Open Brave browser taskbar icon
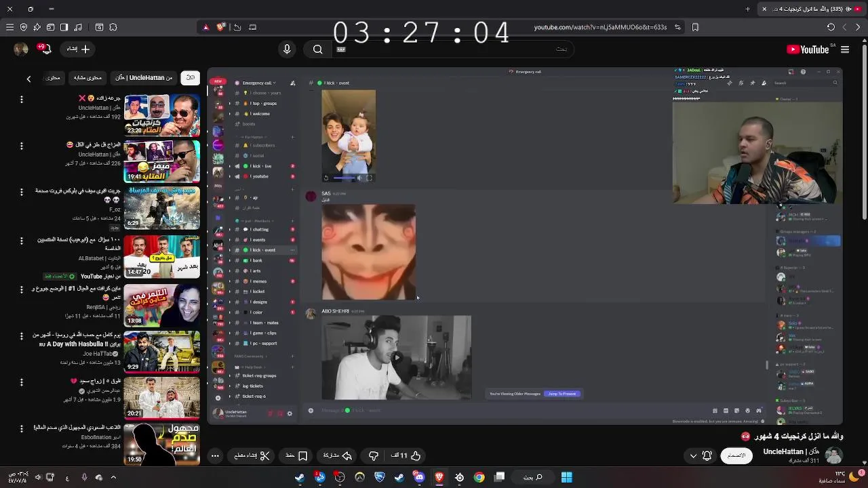Image resolution: width=868 pixels, height=488 pixels. point(439,477)
